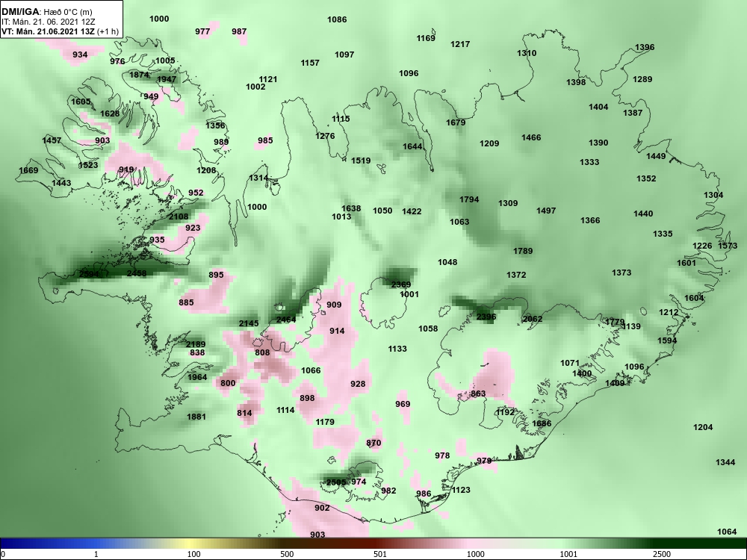Click the yellow section of the color scale
747x560 pixels.
coord(190,544)
